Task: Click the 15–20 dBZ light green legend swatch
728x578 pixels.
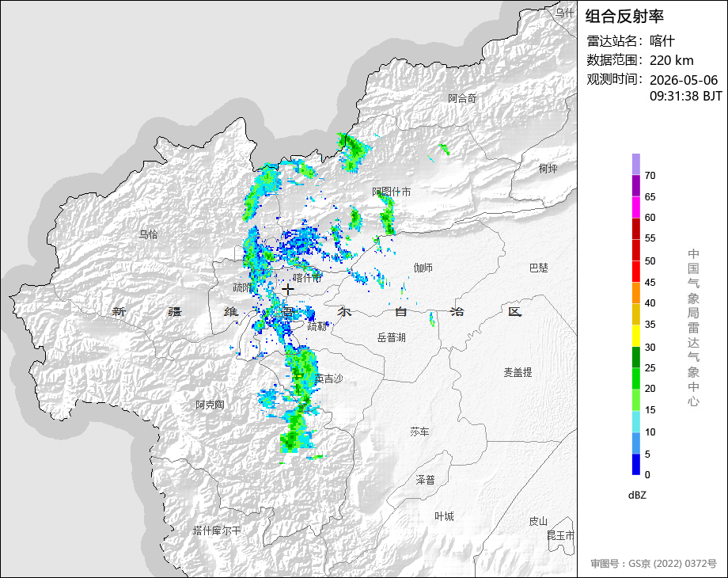Action: point(636,400)
